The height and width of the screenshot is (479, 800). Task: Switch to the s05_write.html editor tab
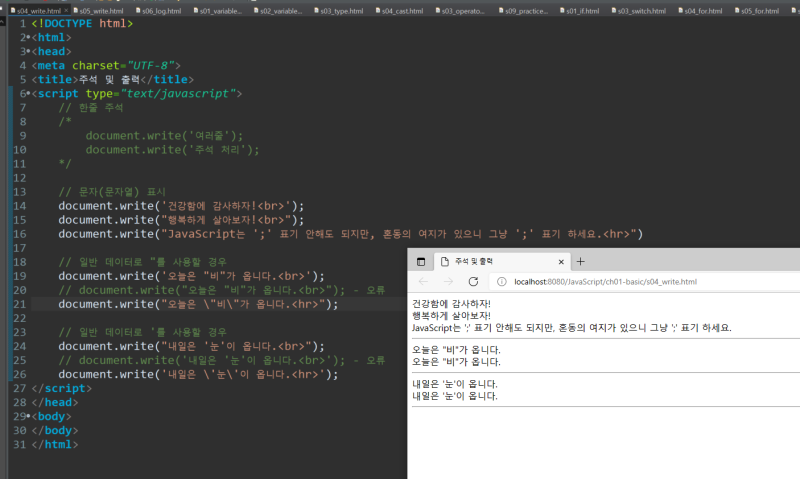98,11
